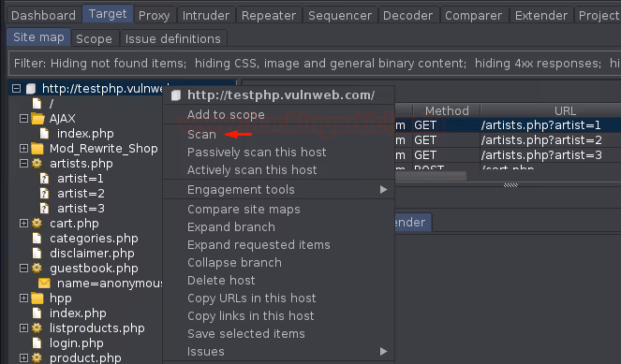This screenshot has width=621, height=364.
Task: Click the hpp folder icon
Action: tap(37, 298)
